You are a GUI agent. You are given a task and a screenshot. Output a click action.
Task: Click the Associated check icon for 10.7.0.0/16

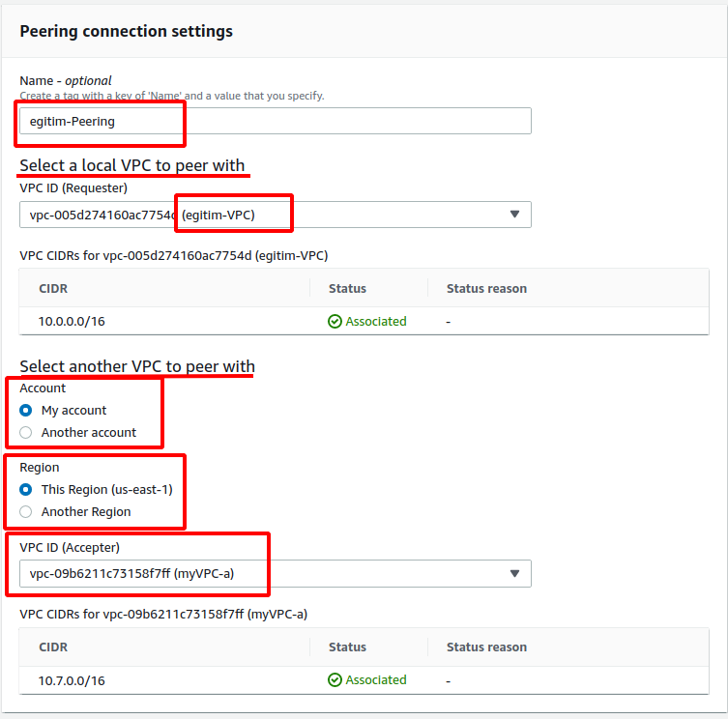(x=335, y=680)
